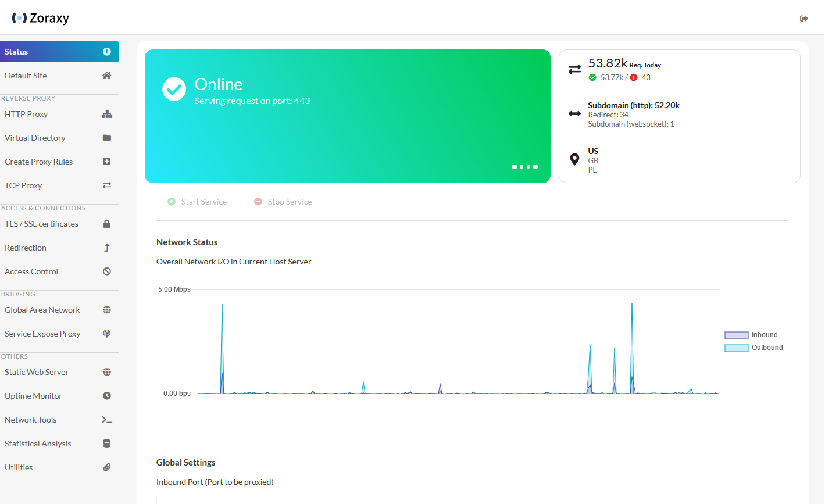Open the Virtual Directory section
The height and width of the screenshot is (504, 825).
[59, 138]
